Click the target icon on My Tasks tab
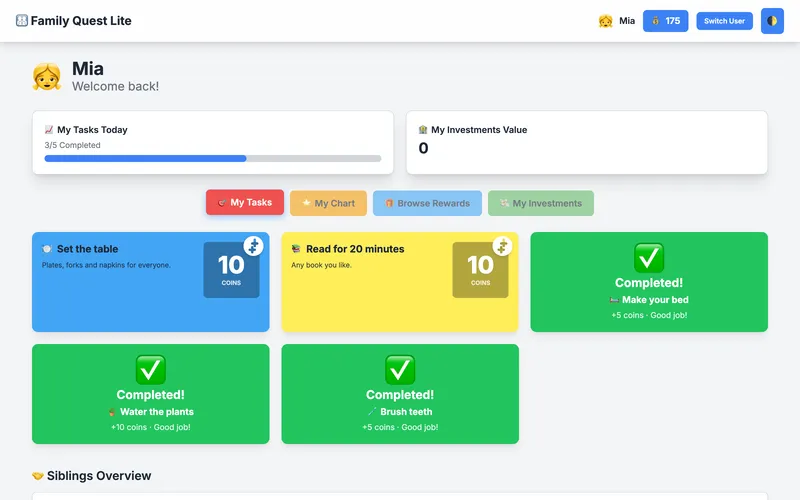The height and width of the screenshot is (500, 800). click(221, 203)
